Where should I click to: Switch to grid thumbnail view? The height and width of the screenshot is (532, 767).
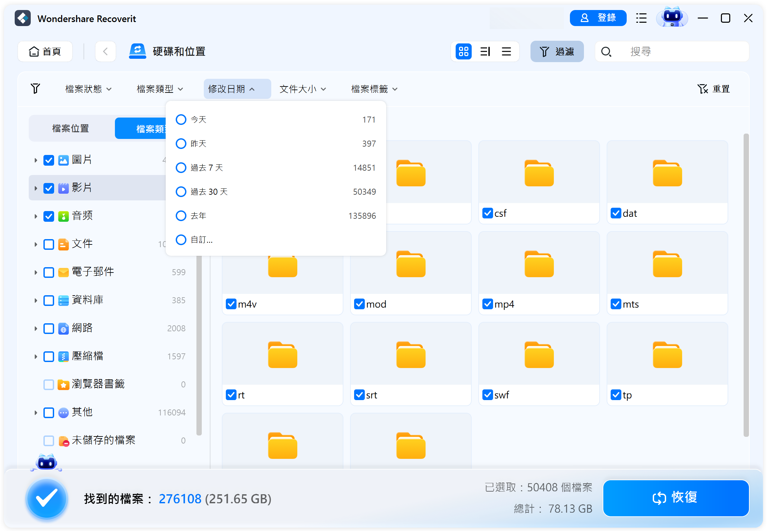point(463,51)
